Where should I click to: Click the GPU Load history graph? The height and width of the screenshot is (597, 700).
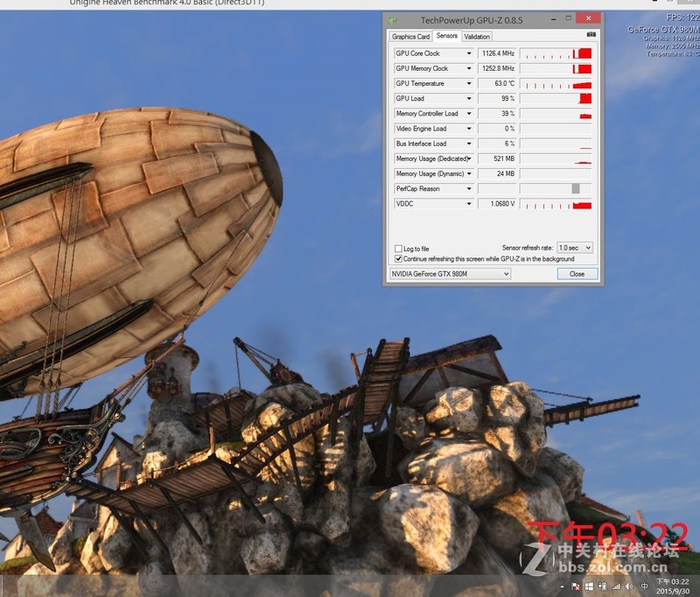(556, 98)
